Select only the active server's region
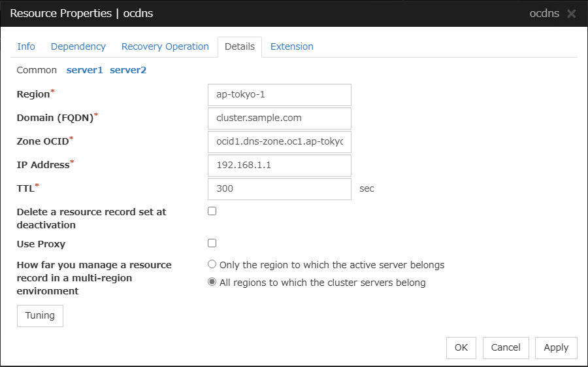The width and height of the screenshot is (588, 367). pyautogui.click(x=212, y=265)
